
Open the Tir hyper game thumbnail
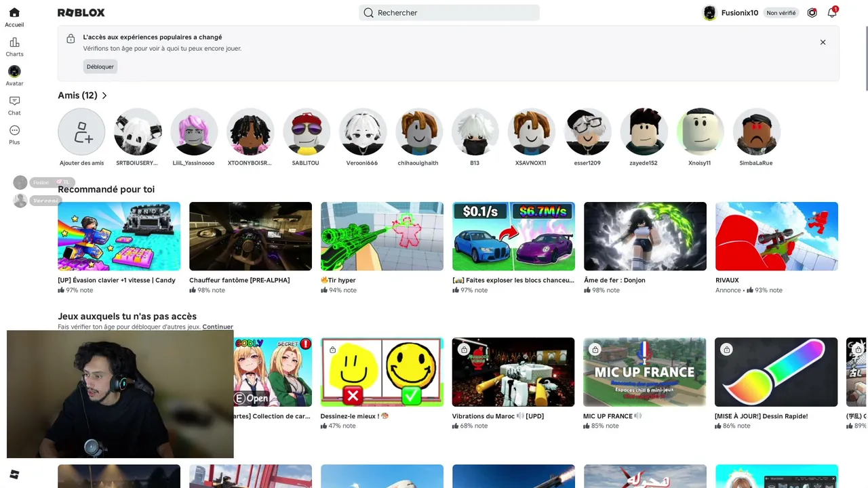(382, 237)
